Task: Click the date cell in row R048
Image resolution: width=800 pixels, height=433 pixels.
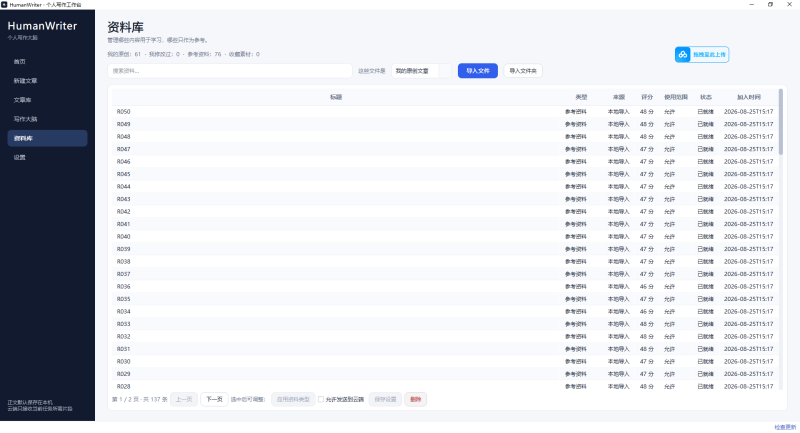Action: pos(748,137)
